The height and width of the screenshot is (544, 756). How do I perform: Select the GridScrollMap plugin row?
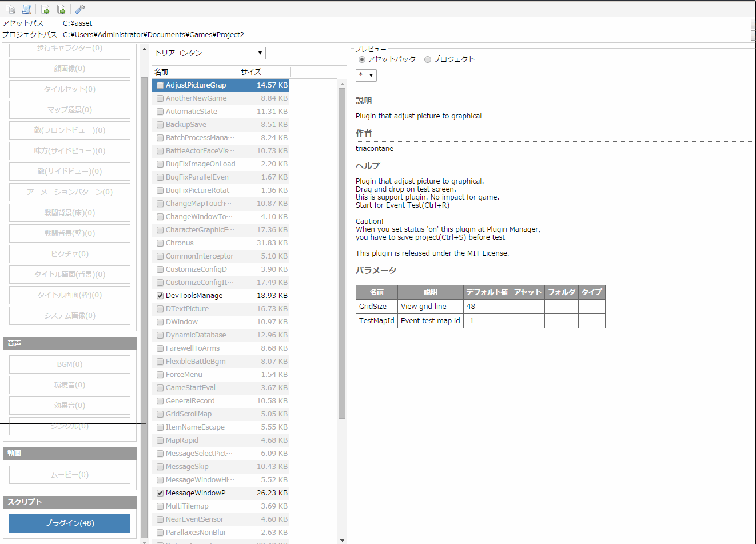coord(221,414)
